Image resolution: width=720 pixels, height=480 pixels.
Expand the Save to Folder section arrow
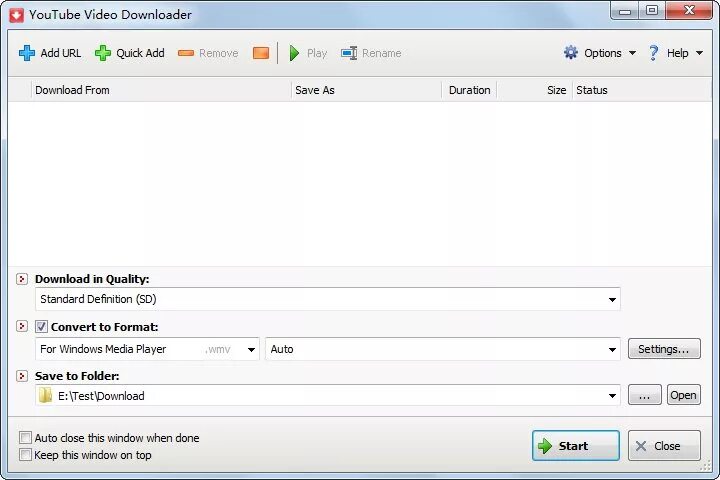point(22,376)
